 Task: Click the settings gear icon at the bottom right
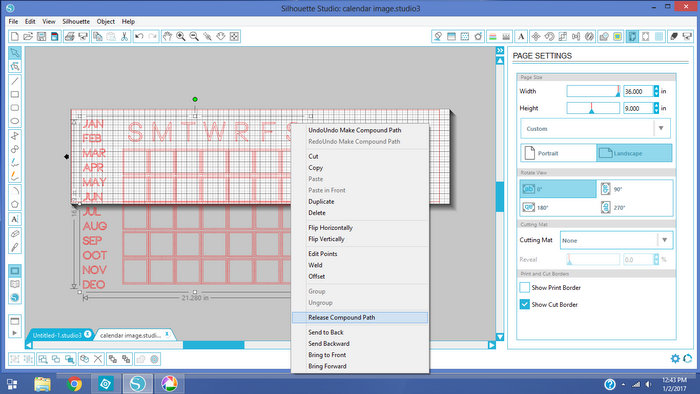pyautogui.click(x=675, y=358)
